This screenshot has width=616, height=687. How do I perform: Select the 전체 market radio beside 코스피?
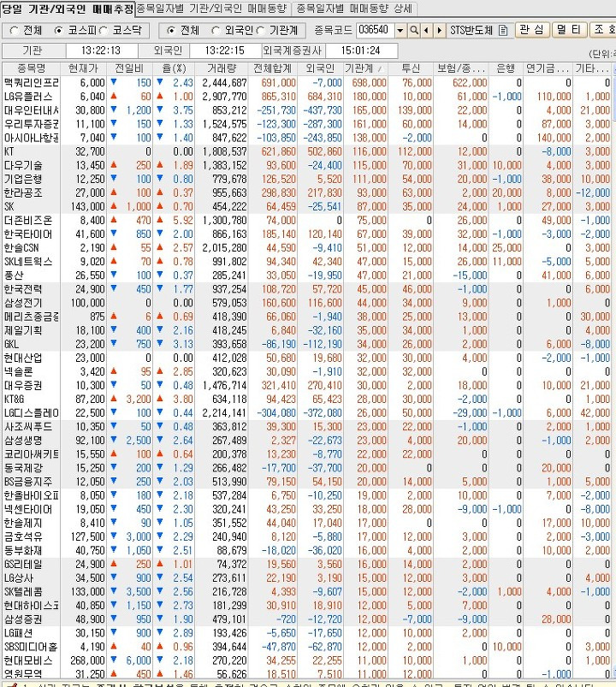coord(15,30)
